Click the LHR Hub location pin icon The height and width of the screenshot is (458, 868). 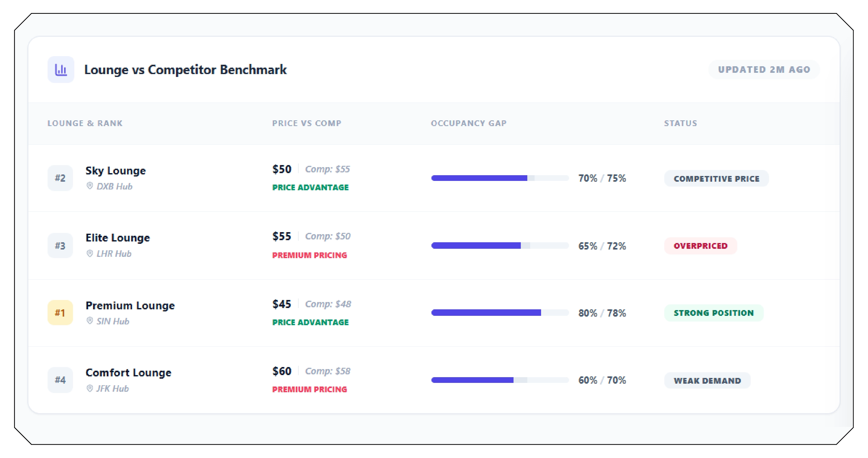(x=90, y=253)
